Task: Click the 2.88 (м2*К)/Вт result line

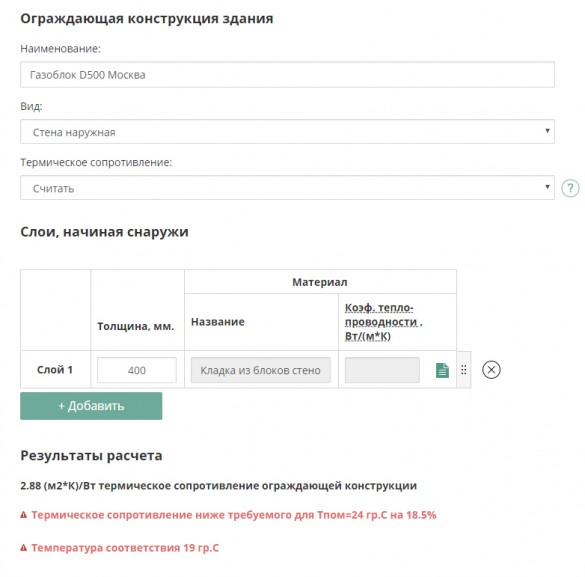Action: point(218,486)
